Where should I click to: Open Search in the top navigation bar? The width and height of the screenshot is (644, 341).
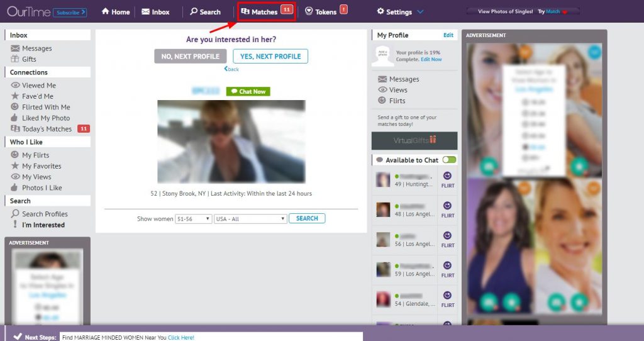(205, 12)
